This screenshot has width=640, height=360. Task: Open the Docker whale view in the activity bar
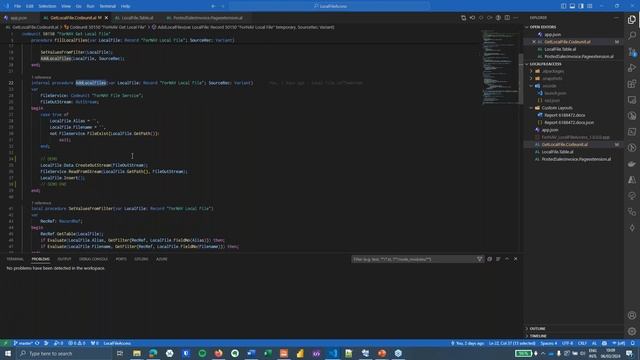point(632,164)
